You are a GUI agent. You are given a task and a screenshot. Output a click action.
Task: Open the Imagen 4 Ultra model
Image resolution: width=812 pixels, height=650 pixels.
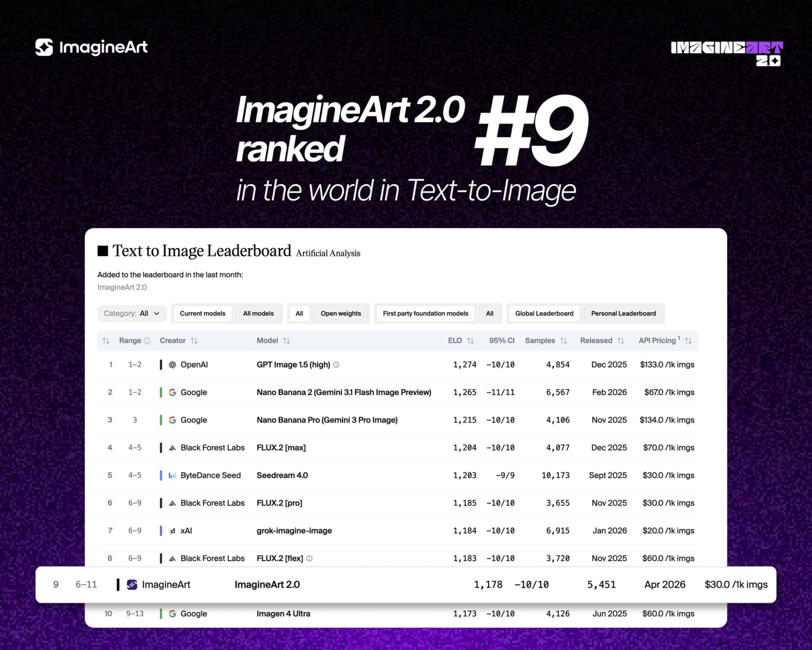(283, 614)
